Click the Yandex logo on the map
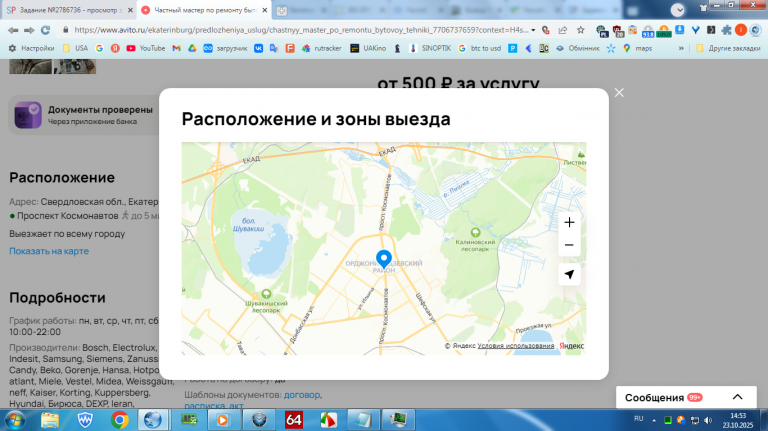Viewport: 768px width, 431px height. [572, 346]
